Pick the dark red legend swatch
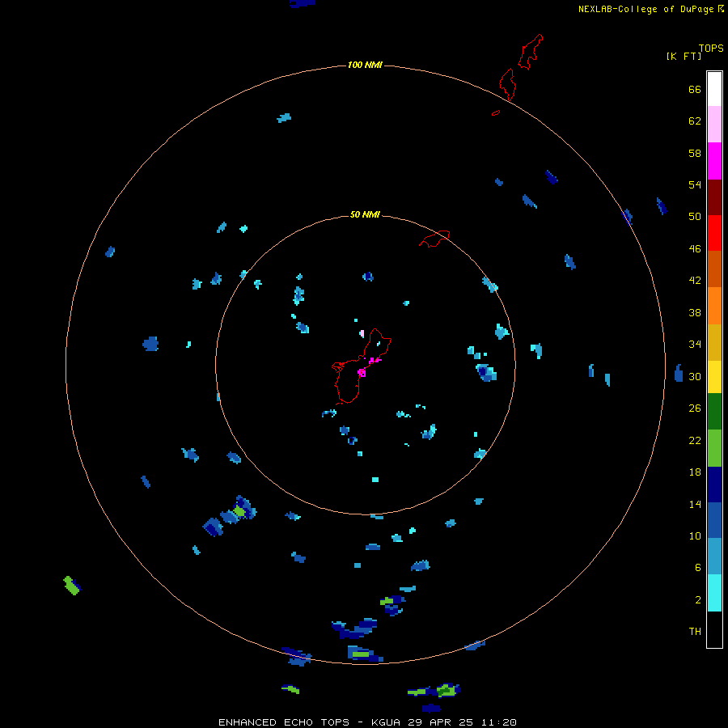 click(714, 197)
